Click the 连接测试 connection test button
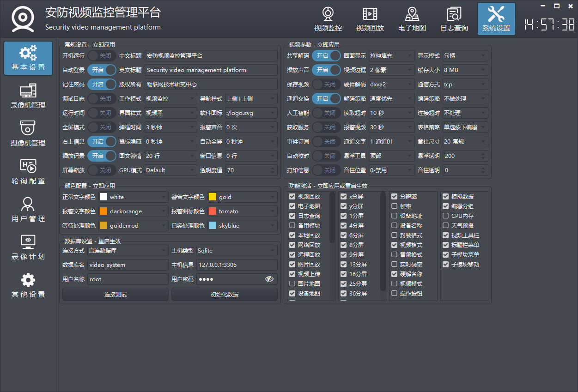 coord(115,295)
